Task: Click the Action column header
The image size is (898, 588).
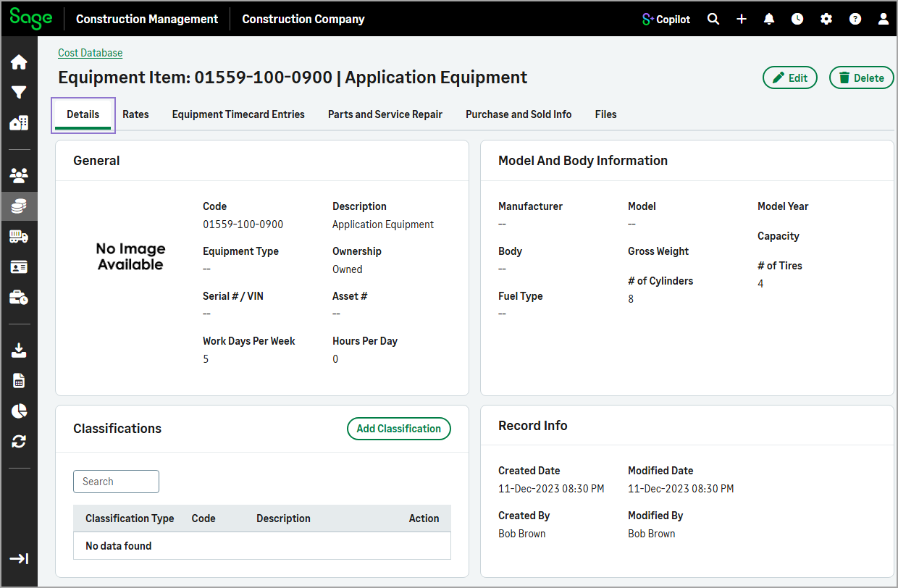Action: (x=424, y=518)
